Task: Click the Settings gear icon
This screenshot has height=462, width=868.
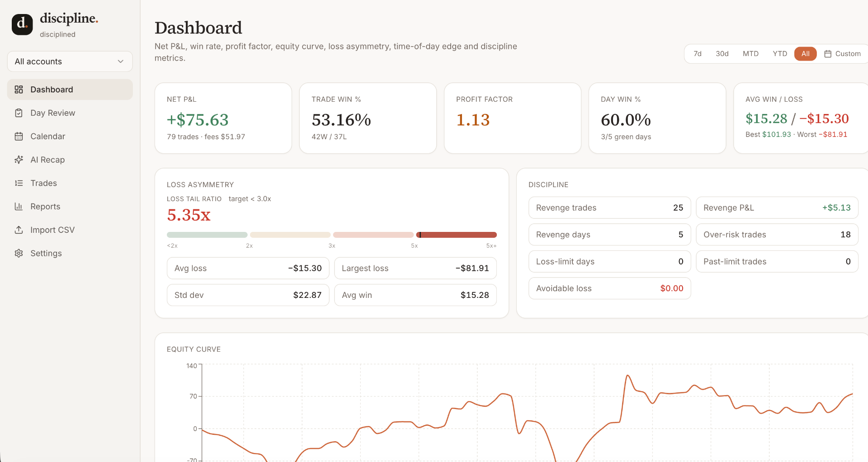Action: click(19, 253)
